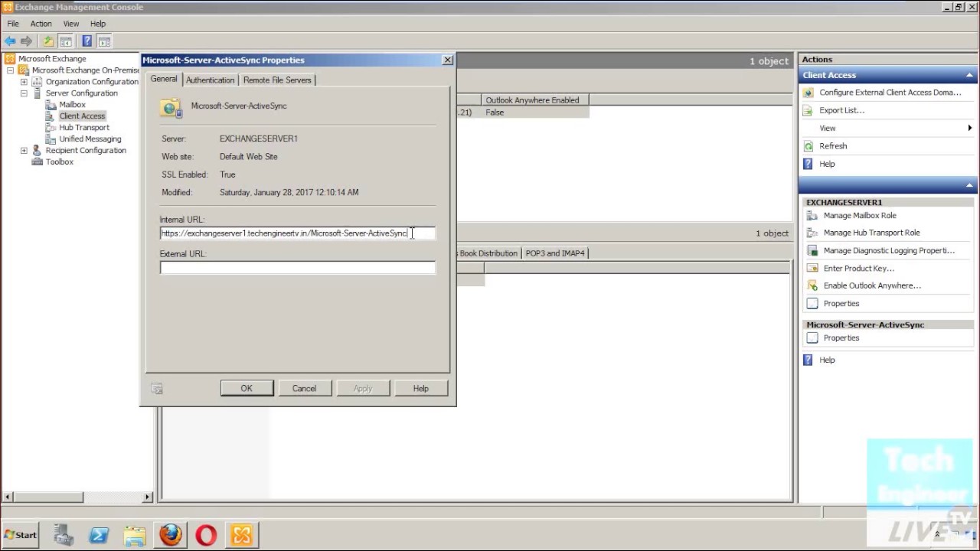The width and height of the screenshot is (980, 551).
Task: Click the green Refresh icon
Action: (x=808, y=146)
